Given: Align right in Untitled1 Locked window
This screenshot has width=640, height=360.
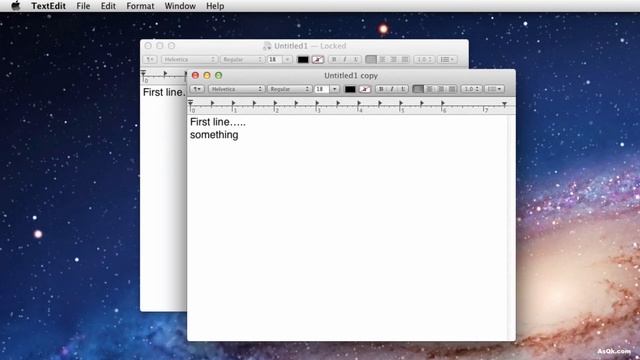Looking at the screenshot, I should click(x=393, y=60).
